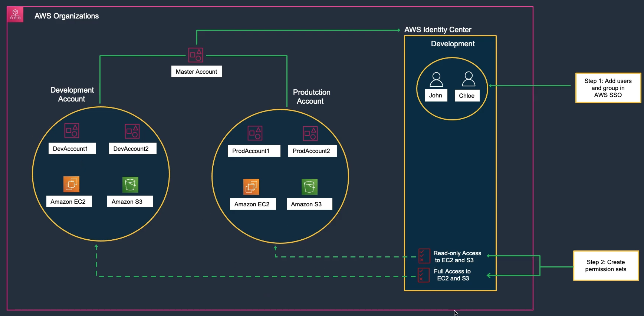Select the DevAccount2 account icon

coord(132,132)
